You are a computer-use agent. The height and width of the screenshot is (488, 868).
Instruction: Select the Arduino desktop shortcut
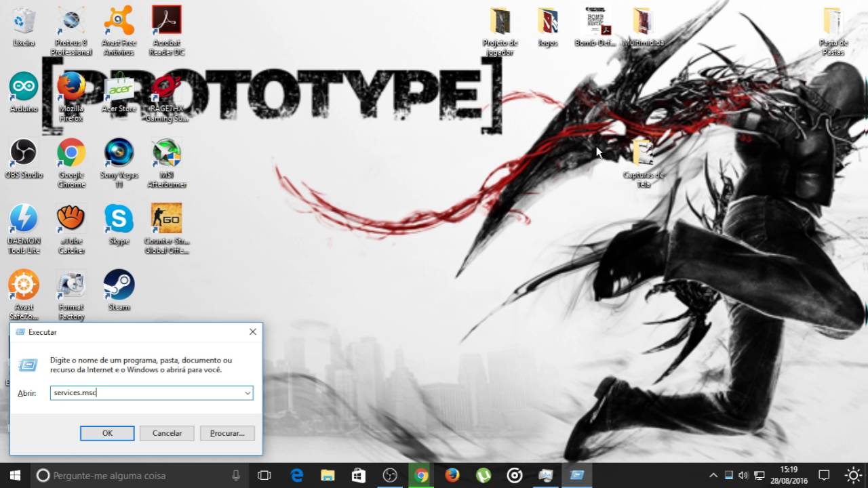[x=24, y=92]
